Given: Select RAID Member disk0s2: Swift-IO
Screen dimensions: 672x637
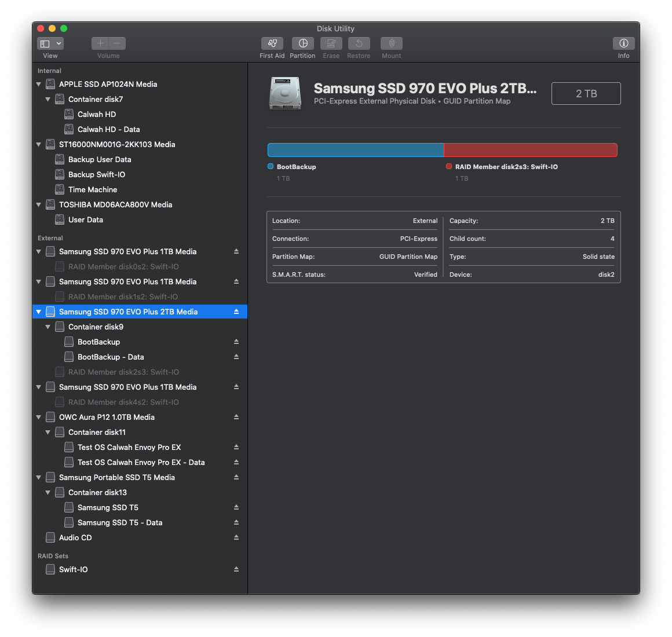Looking at the screenshot, I should 140,266.
